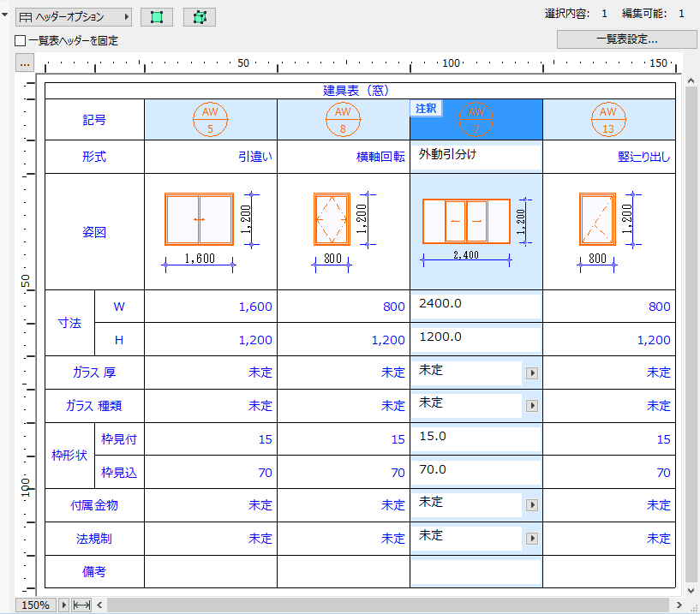Select the 備考 header cell

coord(94,571)
